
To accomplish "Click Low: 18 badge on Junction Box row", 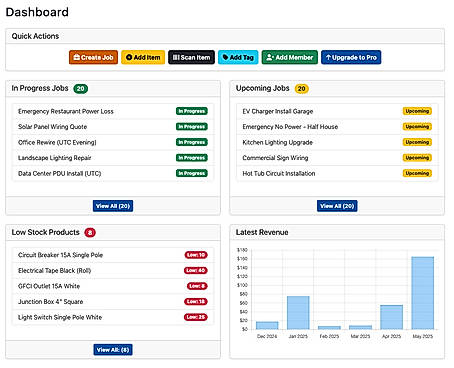I will click(196, 302).
